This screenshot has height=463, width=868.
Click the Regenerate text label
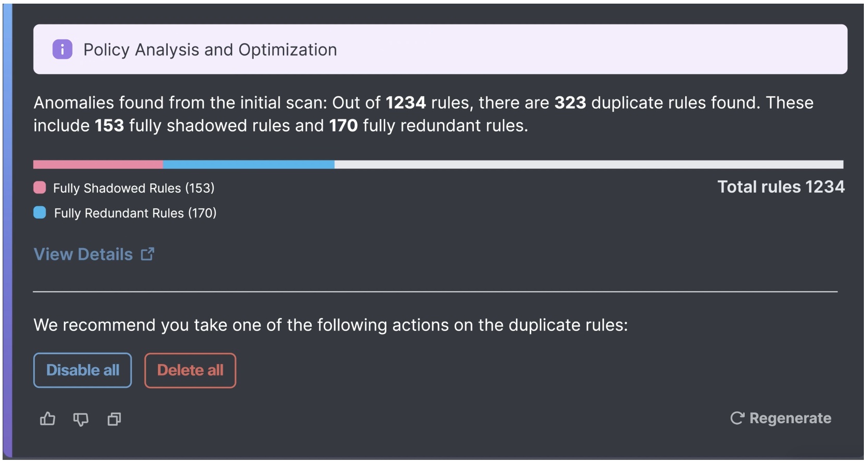point(790,418)
